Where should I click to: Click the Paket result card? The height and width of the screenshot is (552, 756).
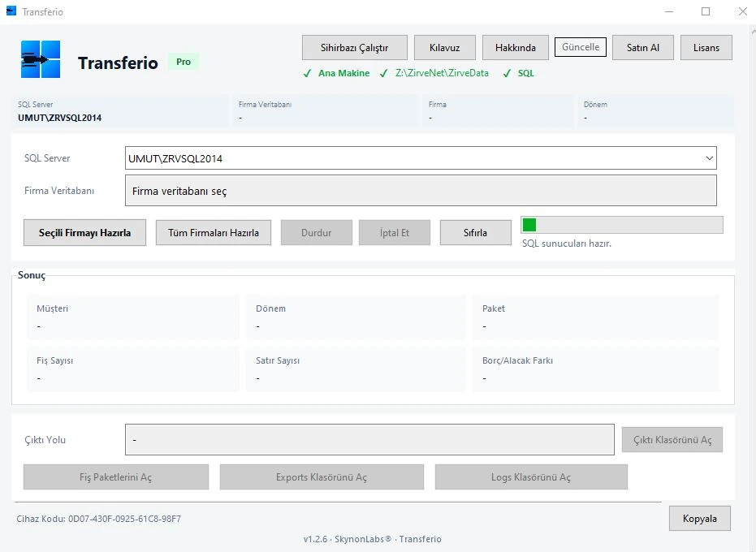click(x=596, y=317)
